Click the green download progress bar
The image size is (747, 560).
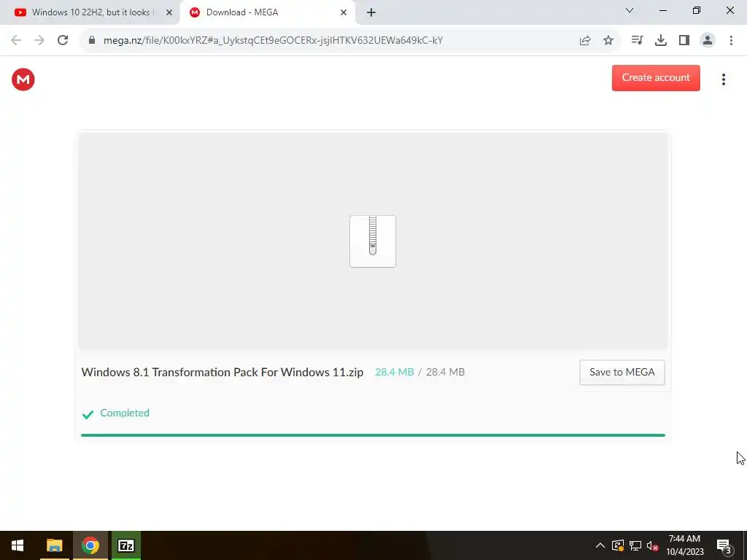pyautogui.click(x=373, y=435)
